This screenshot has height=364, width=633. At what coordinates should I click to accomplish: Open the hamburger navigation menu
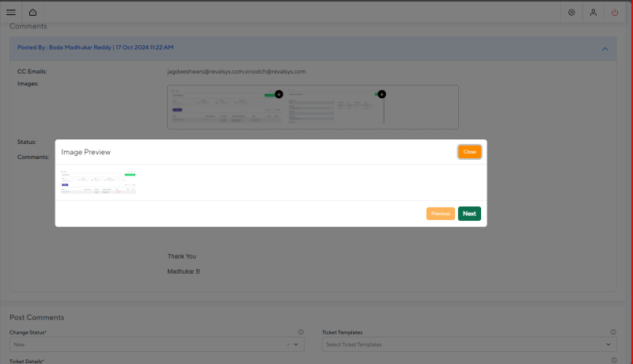pos(11,13)
